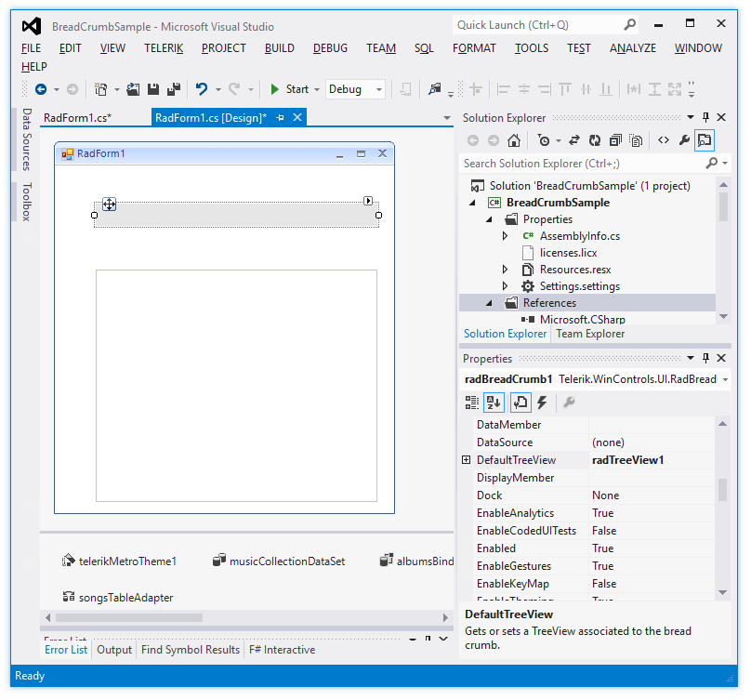
Task: Toggle the Alphabetical sort in Properties panel
Action: pyautogui.click(x=494, y=403)
